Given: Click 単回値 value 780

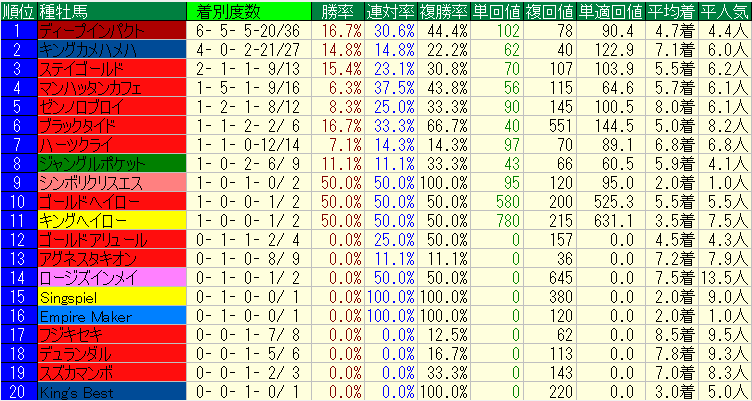Looking at the screenshot, I should coord(507,221).
